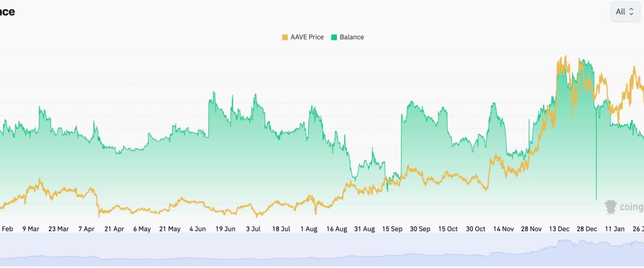
Task: Open the "All" time range dropdown
Action: pos(625,12)
